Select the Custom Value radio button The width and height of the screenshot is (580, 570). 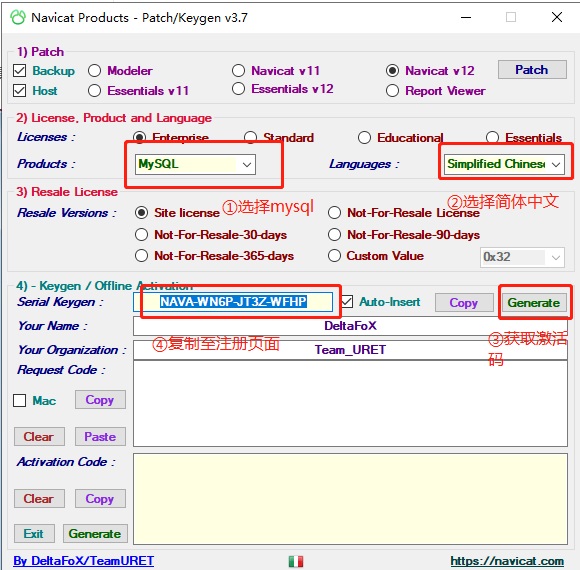(x=334, y=256)
